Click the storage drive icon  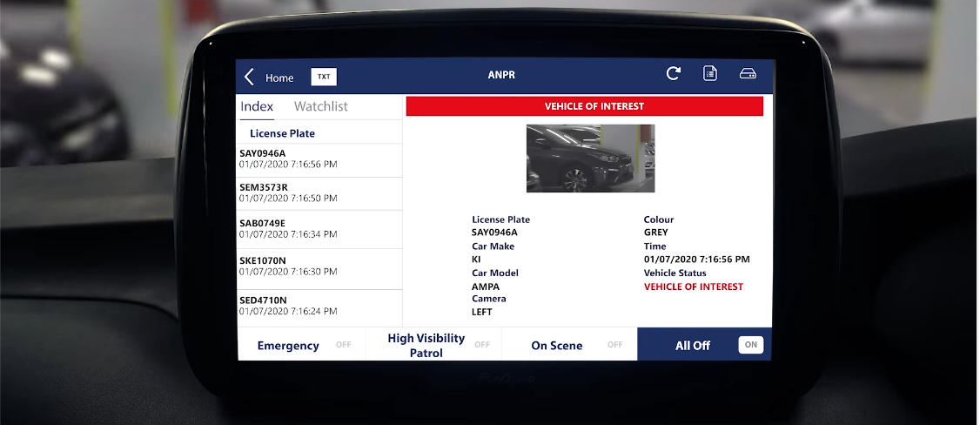(x=748, y=74)
